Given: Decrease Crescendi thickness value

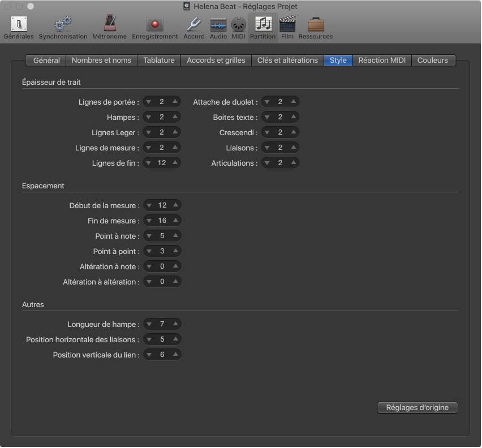Looking at the screenshot, I should [267, 132].
